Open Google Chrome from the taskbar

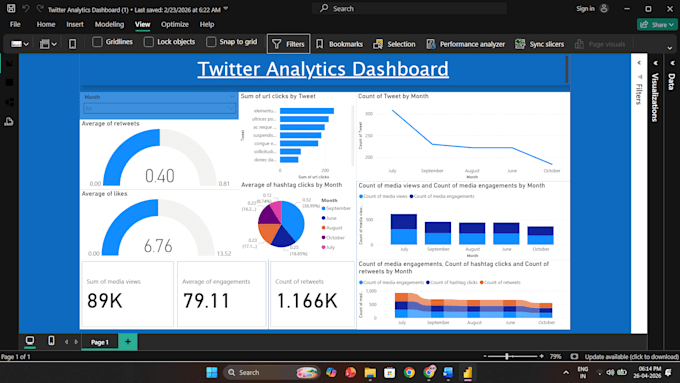pyautogui.click(x=409, y=373)
